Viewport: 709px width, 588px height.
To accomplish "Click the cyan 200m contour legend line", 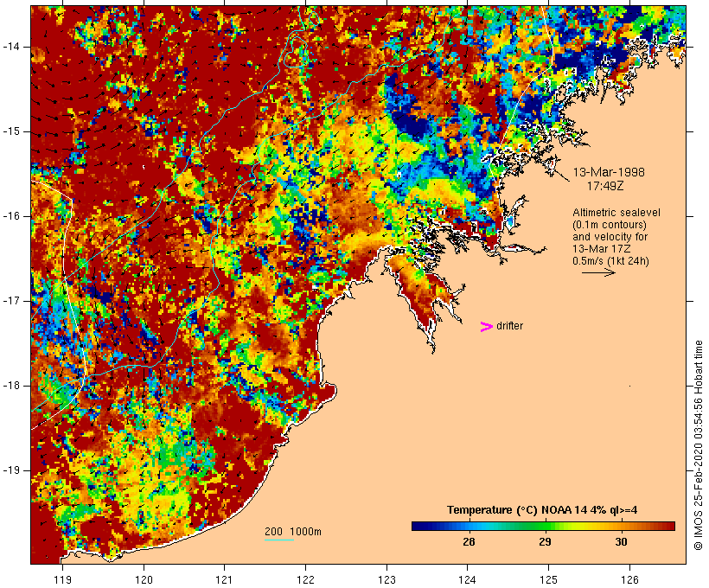I will coord(279,540).
